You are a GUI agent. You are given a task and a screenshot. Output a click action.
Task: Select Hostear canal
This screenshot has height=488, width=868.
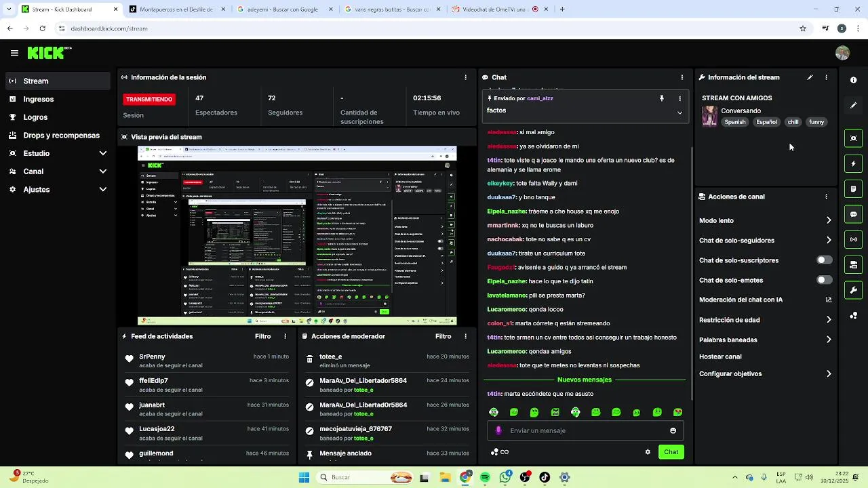(x=720, y=357)
